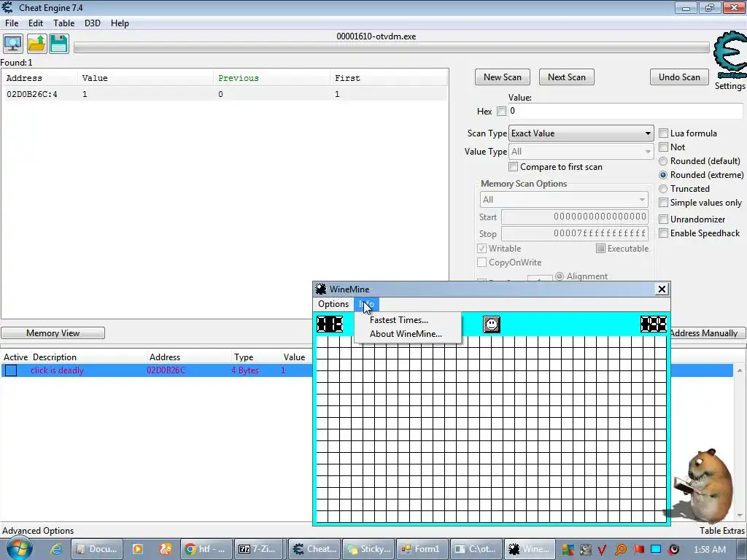Open the process list computer icon
This screenshot has height=560, width=747.
point(13,44)
